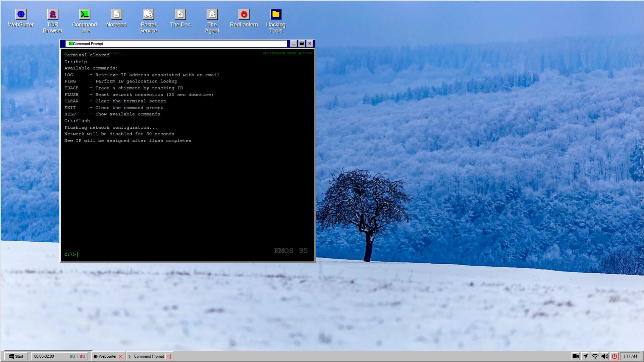This screenshot has height=362, width=644.
Task: Open the Start menu
Action: pos(16,356)
